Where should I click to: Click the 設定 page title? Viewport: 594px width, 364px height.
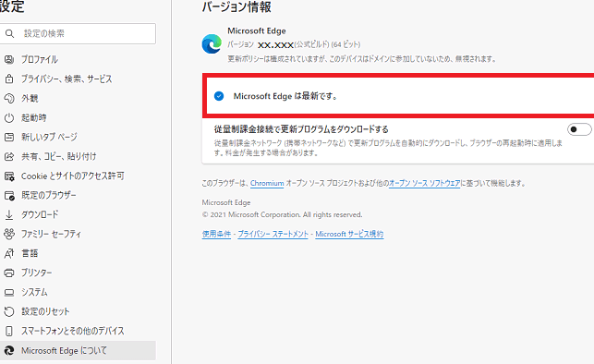[12, 6]
